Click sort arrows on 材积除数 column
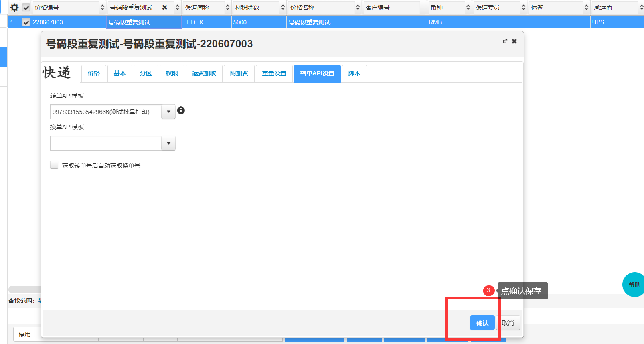The height and width of the screenshot is (344, 644). [x=283, y=8]
